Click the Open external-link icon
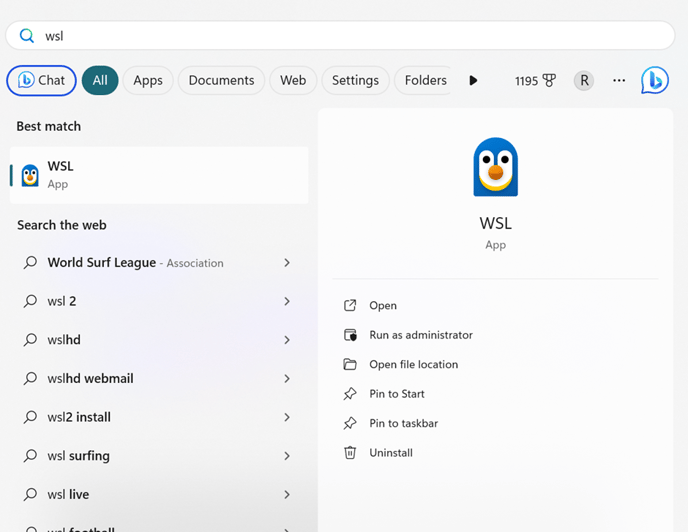688x532 pixels. point(350,306)
